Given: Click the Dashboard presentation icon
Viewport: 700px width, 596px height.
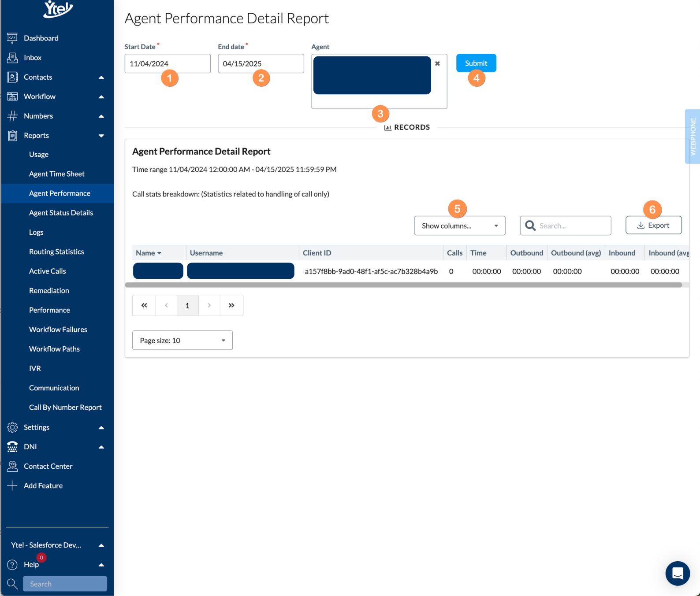Looking at the screenshot, I should click(x=12, y=38).
